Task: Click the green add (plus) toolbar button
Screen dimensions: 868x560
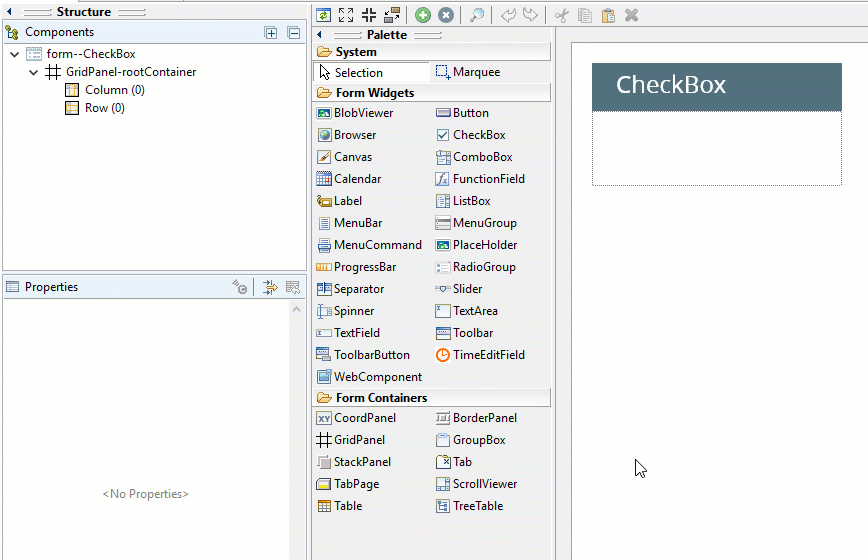Action: click(x=423, y=15)
